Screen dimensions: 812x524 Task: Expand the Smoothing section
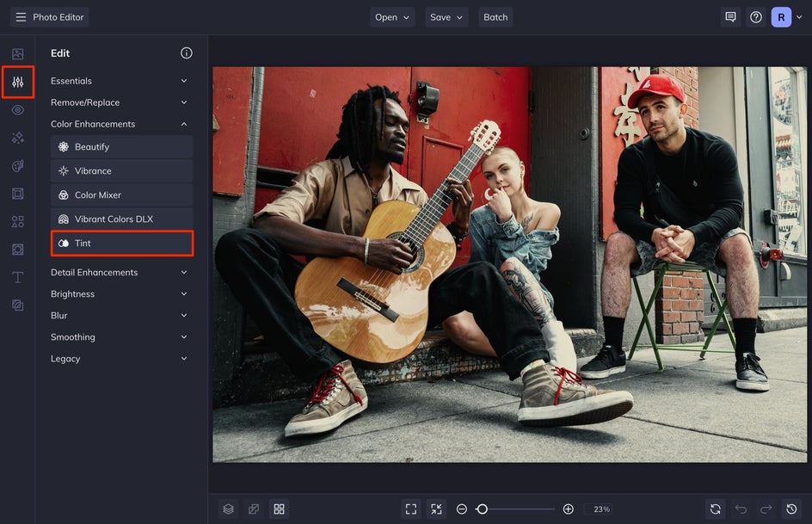(x=120, y=337)
